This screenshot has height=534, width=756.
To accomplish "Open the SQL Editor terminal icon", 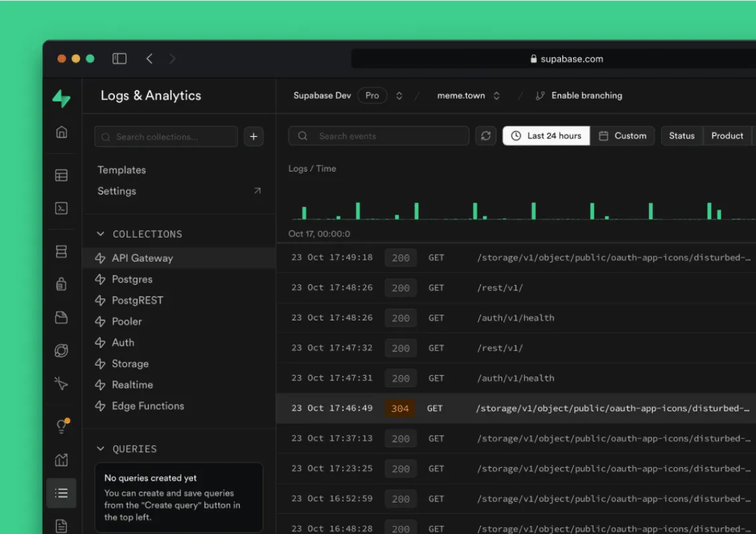I will pos(61,208).
